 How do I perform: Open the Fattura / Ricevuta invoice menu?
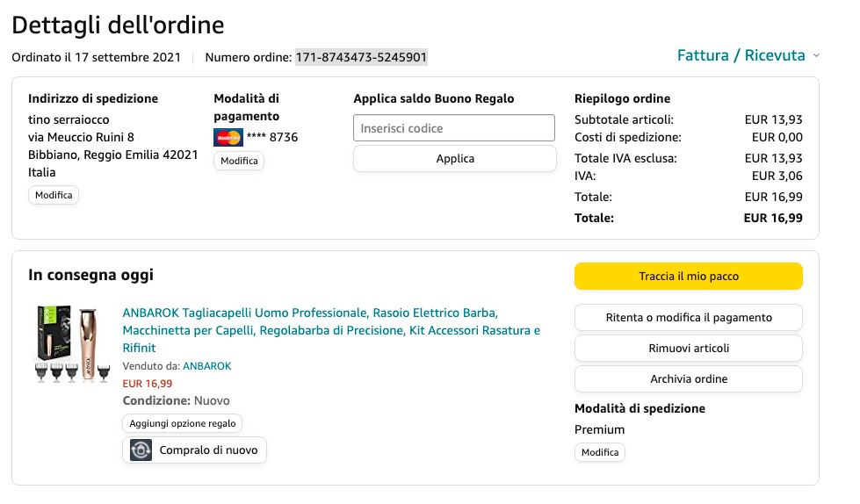741,55
